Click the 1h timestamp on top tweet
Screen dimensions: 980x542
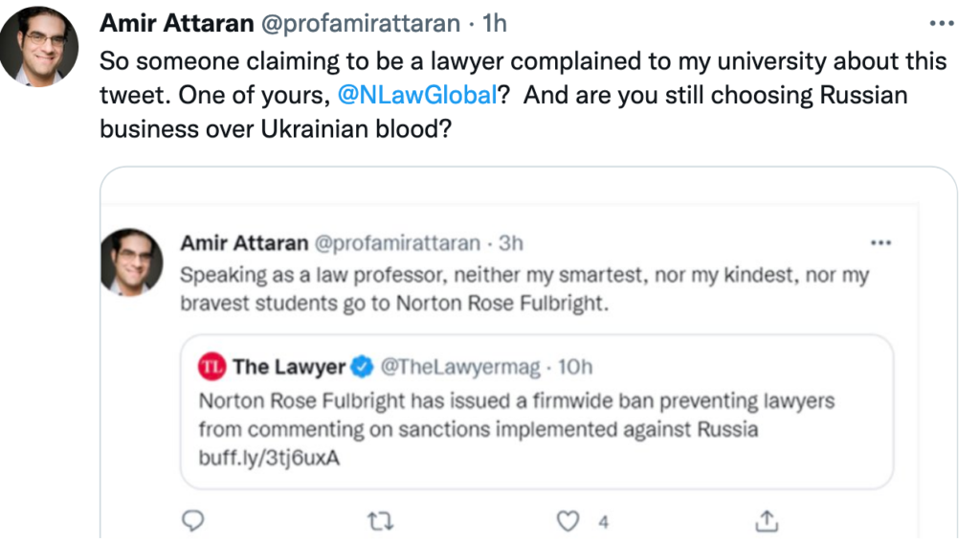(496, 21)
